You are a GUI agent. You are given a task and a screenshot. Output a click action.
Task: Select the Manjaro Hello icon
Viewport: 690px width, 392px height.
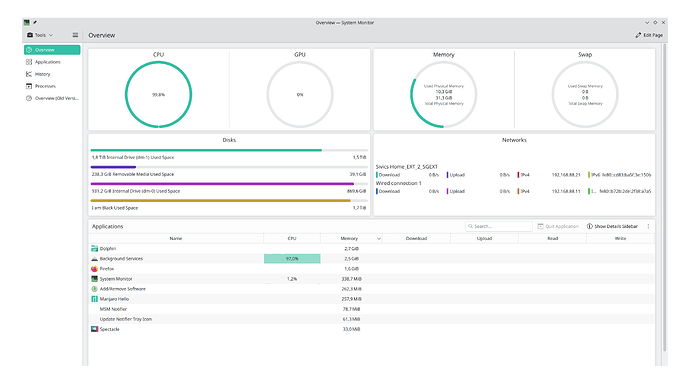point(94,299)
